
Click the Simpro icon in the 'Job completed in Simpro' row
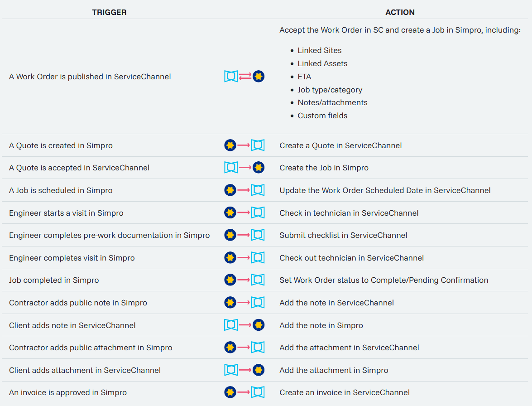point(230,280)
